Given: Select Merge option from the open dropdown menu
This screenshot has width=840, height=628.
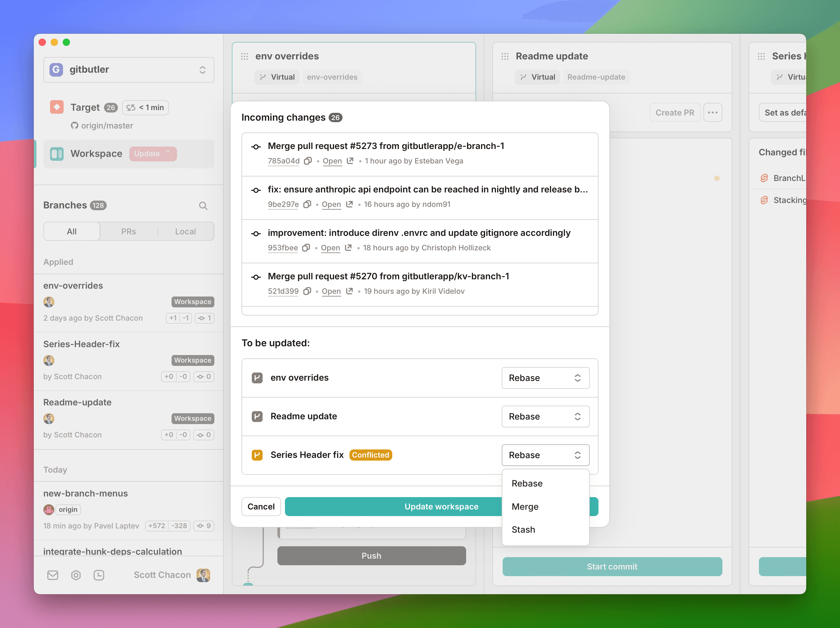Looking at the screenshot, I should pyautogui.click(x=525, y=506).
